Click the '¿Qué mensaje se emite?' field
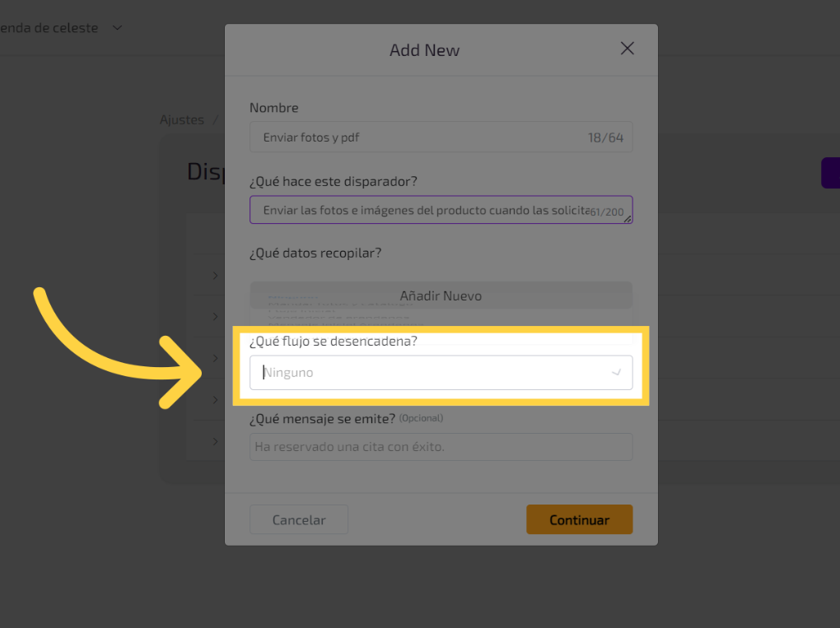Viewport: 840px width, 628px height. [x=441, y=447]
